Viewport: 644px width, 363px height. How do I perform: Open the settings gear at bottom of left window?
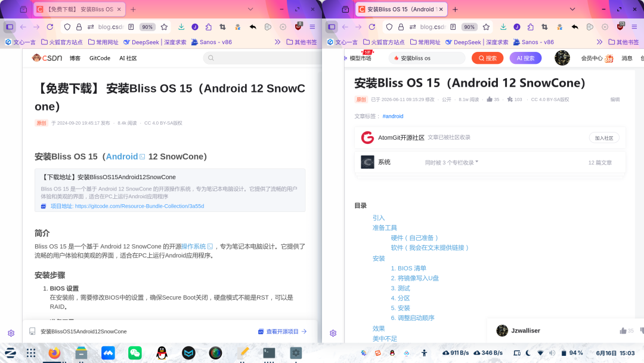(x=11, y=333)
